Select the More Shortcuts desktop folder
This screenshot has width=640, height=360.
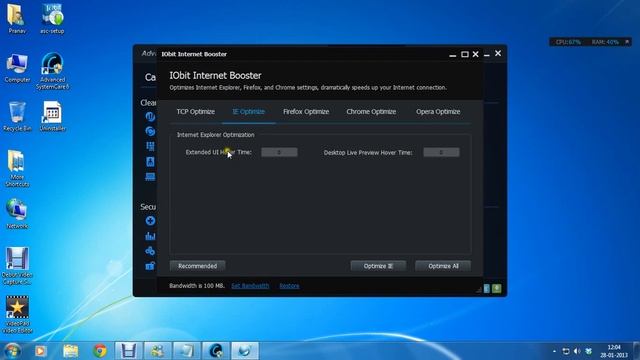tap(17, 169)
